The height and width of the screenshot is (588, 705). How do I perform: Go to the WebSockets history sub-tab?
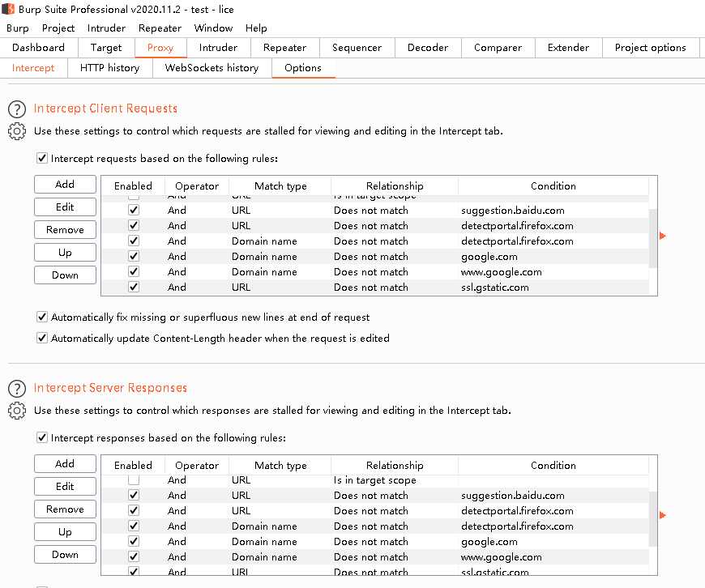[211, 68]
